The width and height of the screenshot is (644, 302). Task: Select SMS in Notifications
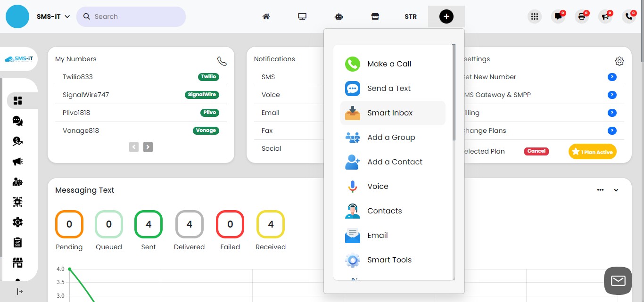pyautogui.click(x=268, y=77)
